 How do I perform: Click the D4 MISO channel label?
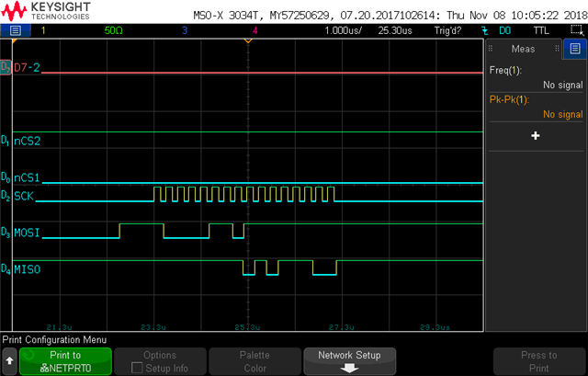click(x=20, y=269)
